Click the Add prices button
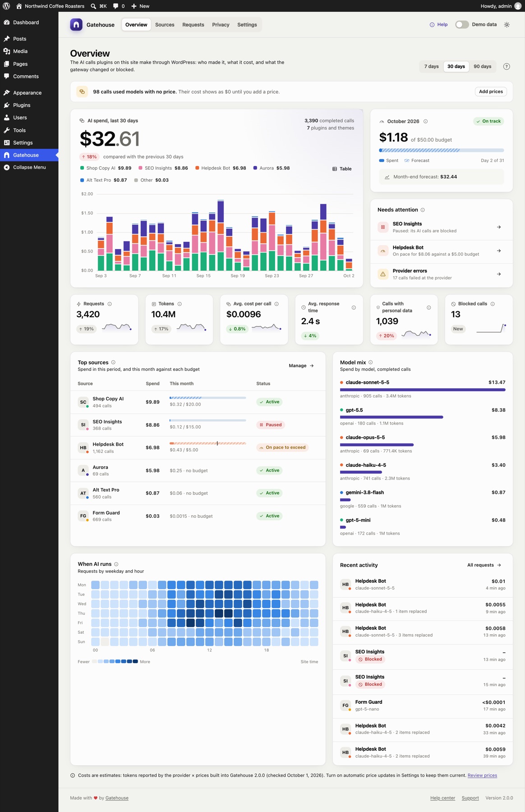 pyautogui.click(x=491, y=92)
